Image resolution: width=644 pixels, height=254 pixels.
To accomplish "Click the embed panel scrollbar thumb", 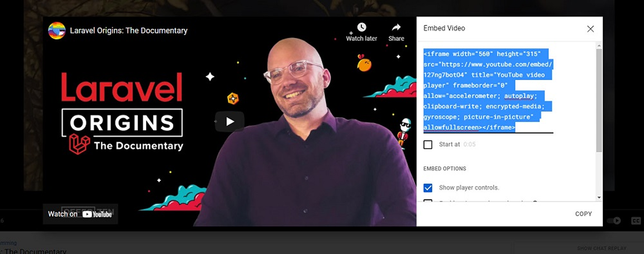I will [x=599, y=100].
